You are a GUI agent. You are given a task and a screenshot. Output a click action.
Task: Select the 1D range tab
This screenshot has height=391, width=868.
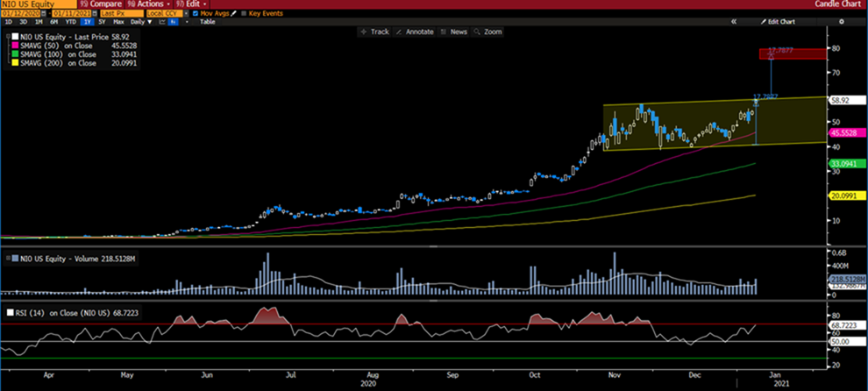tap(8, 22)
